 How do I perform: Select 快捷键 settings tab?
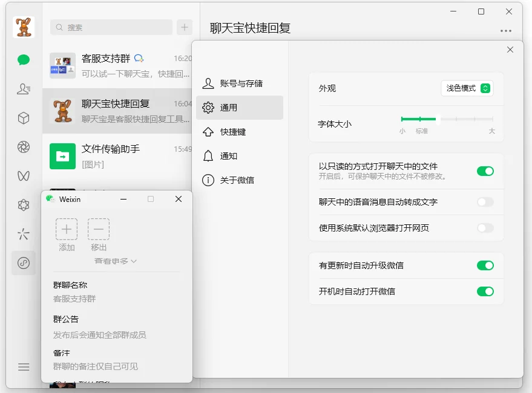click(x=240, y=132)
